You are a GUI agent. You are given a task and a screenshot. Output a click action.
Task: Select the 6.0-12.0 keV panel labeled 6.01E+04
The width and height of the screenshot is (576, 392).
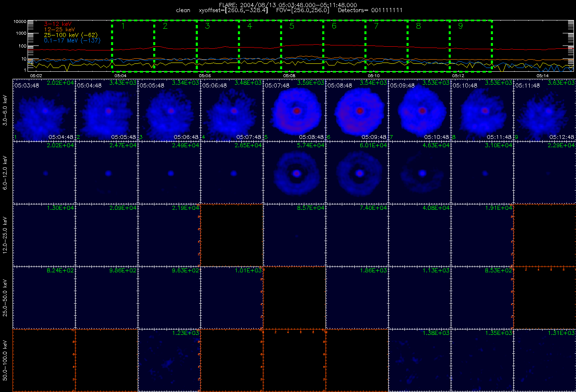point(357,172)
